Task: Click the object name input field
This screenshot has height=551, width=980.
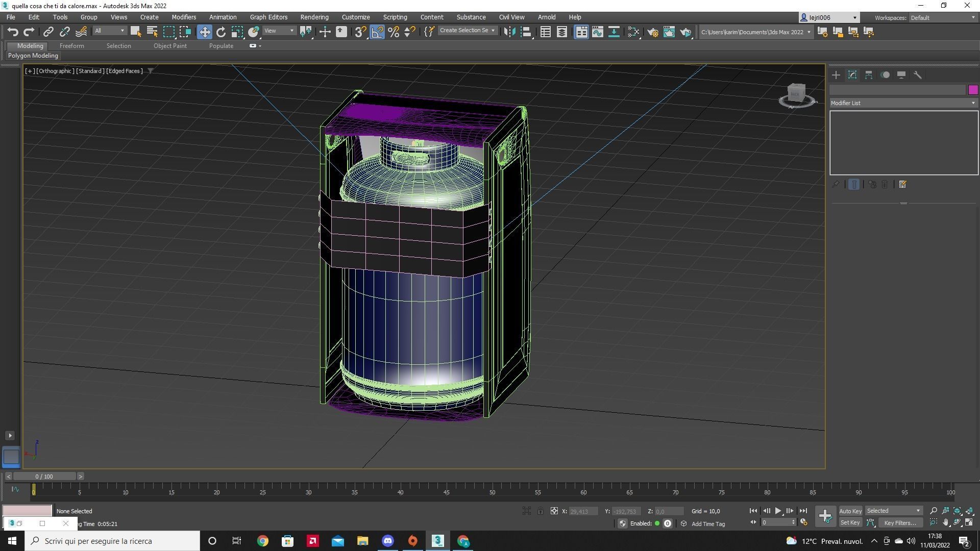Action: [897, 90]
